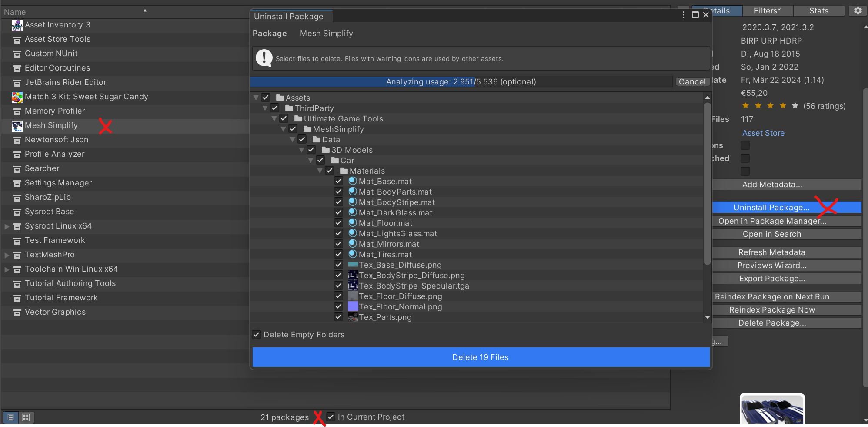
Task: Click the Custom NUnit archive icon
Action: click(x=17, y=54)
